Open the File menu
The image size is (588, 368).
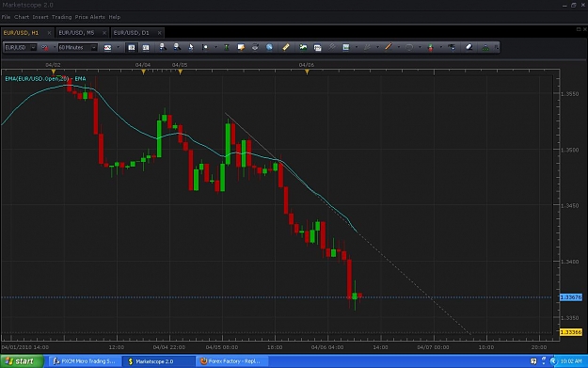point(6,17)
